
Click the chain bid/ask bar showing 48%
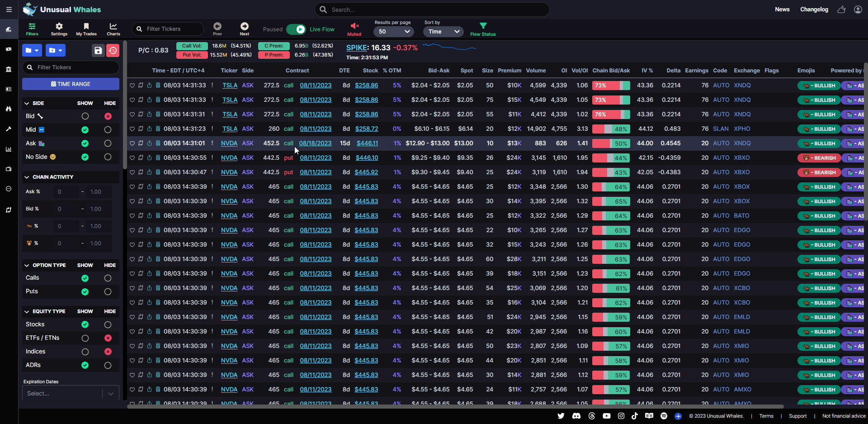[x=611, y=129]
